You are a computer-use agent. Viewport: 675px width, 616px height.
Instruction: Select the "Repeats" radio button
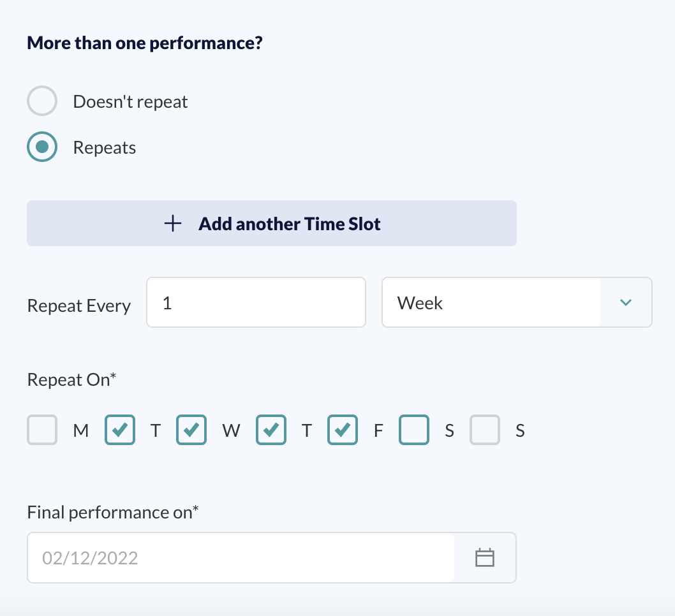pyautogui.click(x=42, y=147)
